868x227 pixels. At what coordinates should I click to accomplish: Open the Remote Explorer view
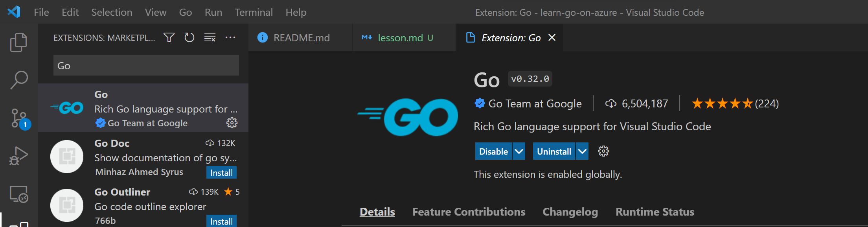click(x=18, y=194)
